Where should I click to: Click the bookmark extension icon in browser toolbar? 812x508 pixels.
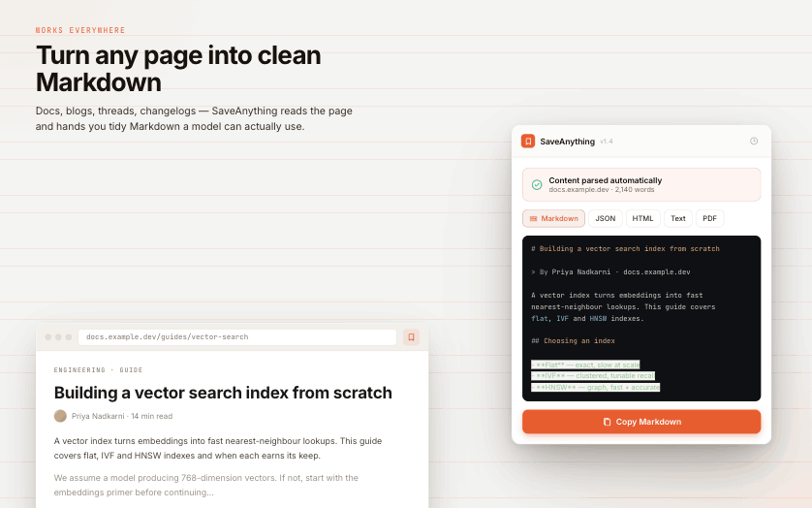pyautogui.click(x=411, y=337)
